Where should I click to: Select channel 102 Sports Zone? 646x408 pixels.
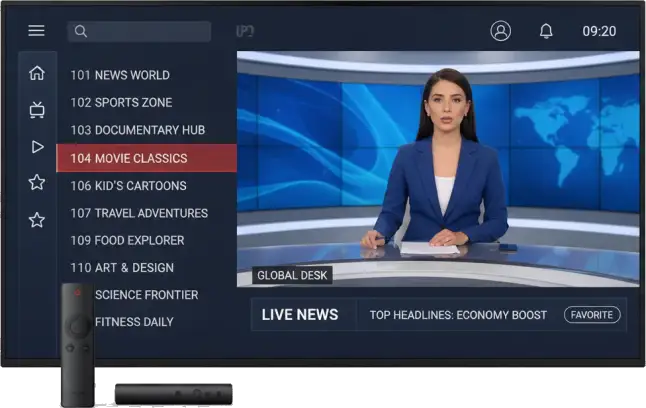pyautogui.click(x=121, y=102)
